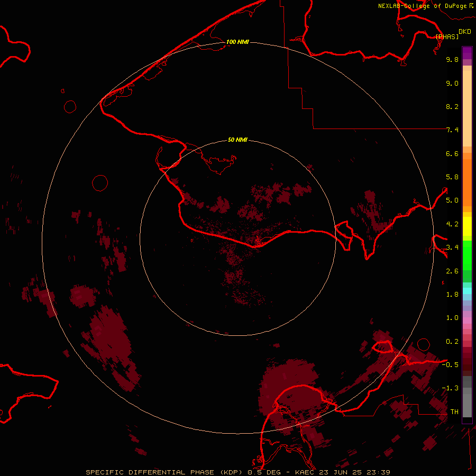
Task: Click the cyan segment of the color bar
Action: coord(467,291)
